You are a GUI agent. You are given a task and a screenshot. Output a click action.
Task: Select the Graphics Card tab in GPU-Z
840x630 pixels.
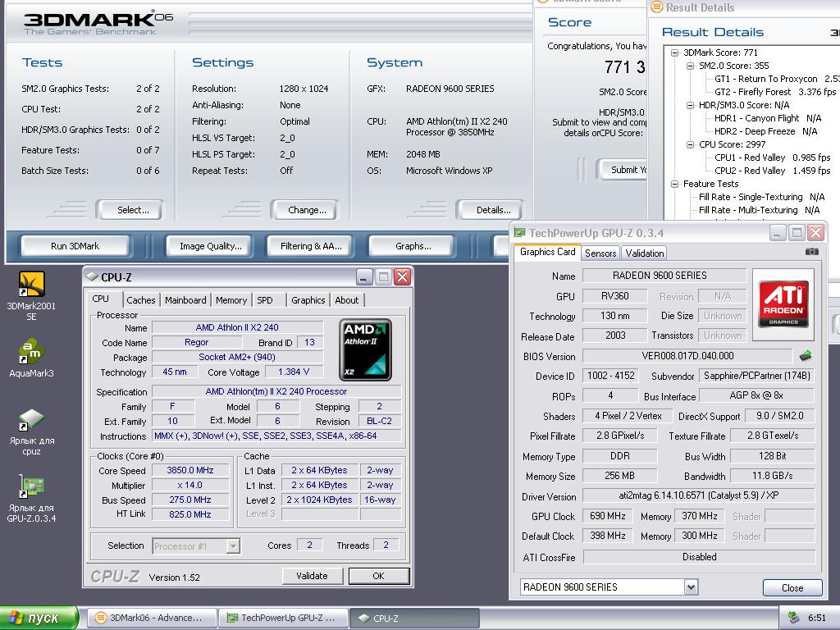point(547,252)
